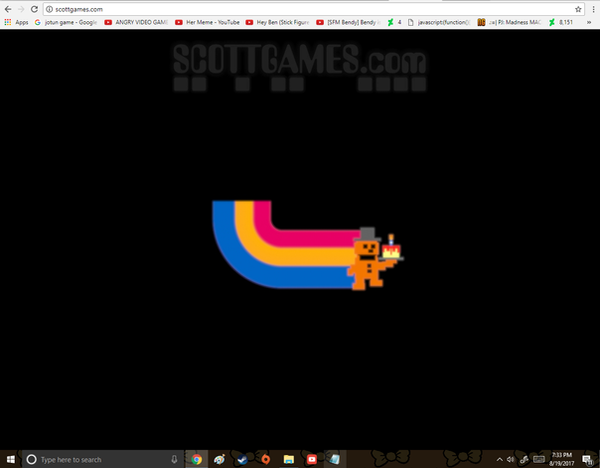
Task: Open the clock showing 7:33 PM
Action: click(x=562, y=459)
